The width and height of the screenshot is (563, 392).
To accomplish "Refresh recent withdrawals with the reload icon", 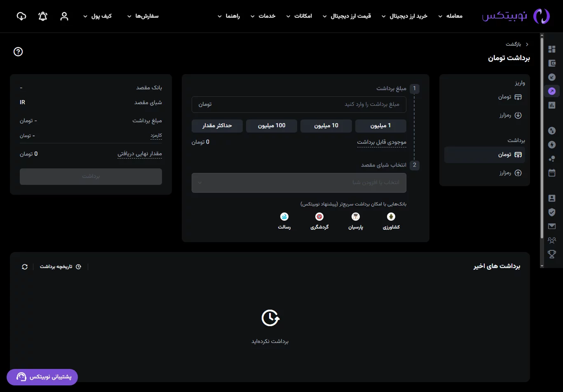I will [25, 267].
